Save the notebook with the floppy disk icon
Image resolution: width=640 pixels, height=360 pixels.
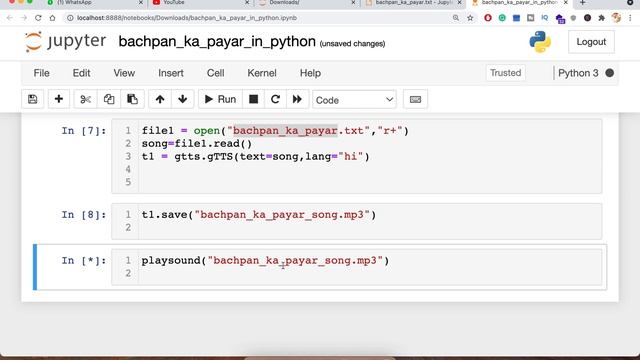(33, 99)
